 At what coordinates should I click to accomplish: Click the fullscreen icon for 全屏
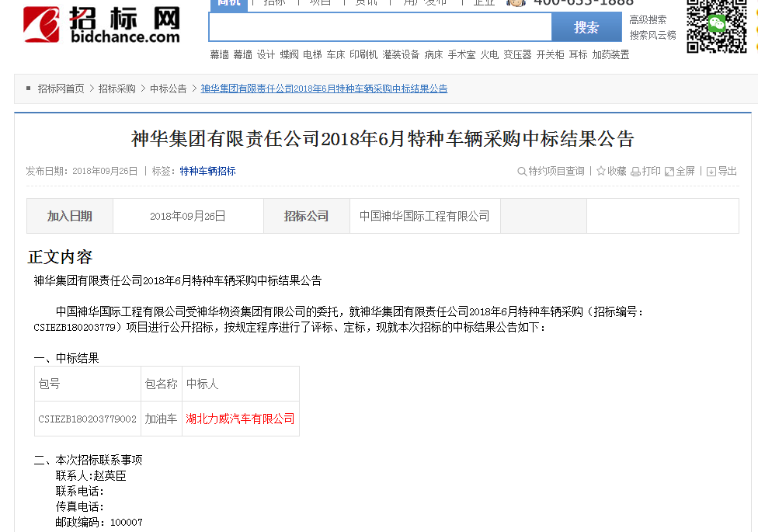click(669, 171)
